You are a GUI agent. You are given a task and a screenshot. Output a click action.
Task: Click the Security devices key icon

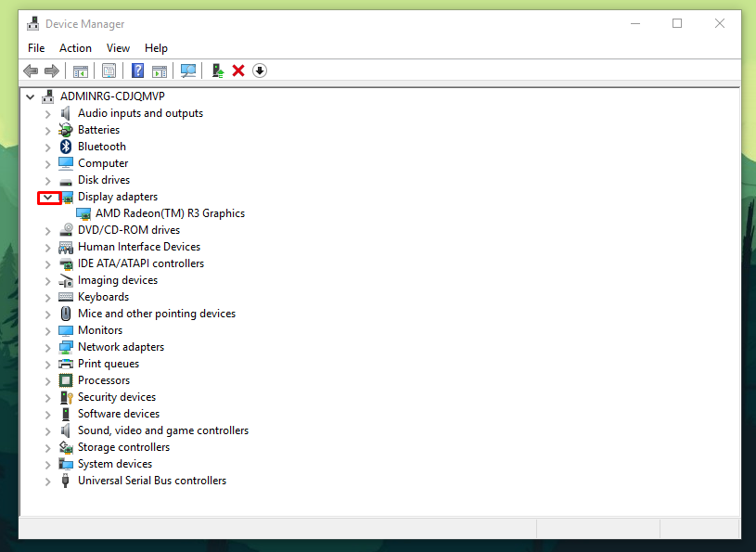pyautogui.click(x=66, y=397)
